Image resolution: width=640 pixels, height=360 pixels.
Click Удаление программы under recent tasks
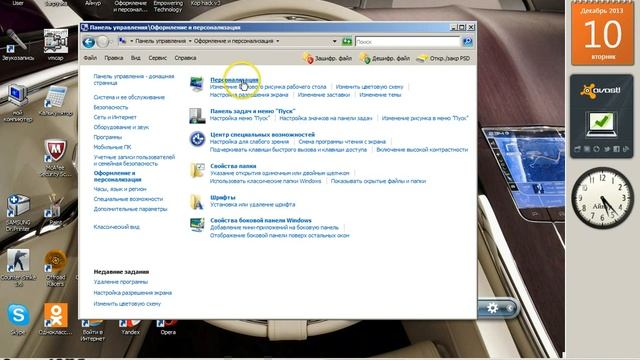(x=120, y=282)
